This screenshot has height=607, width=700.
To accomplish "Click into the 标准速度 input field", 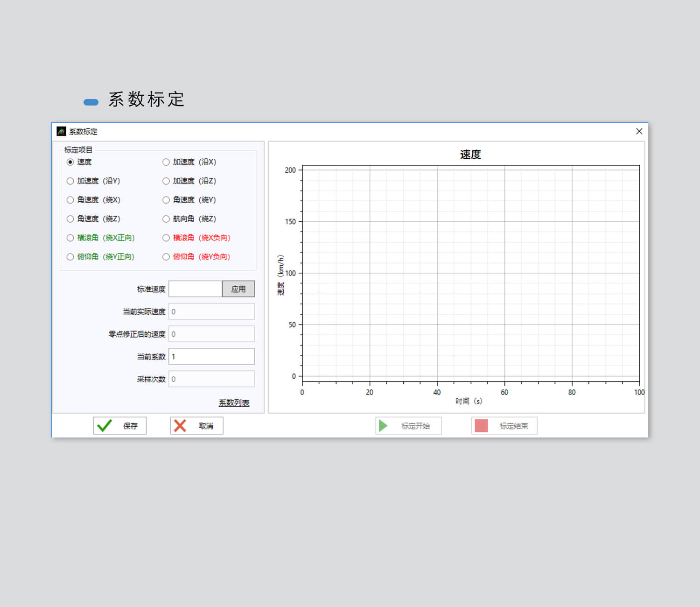I will 195,289.
